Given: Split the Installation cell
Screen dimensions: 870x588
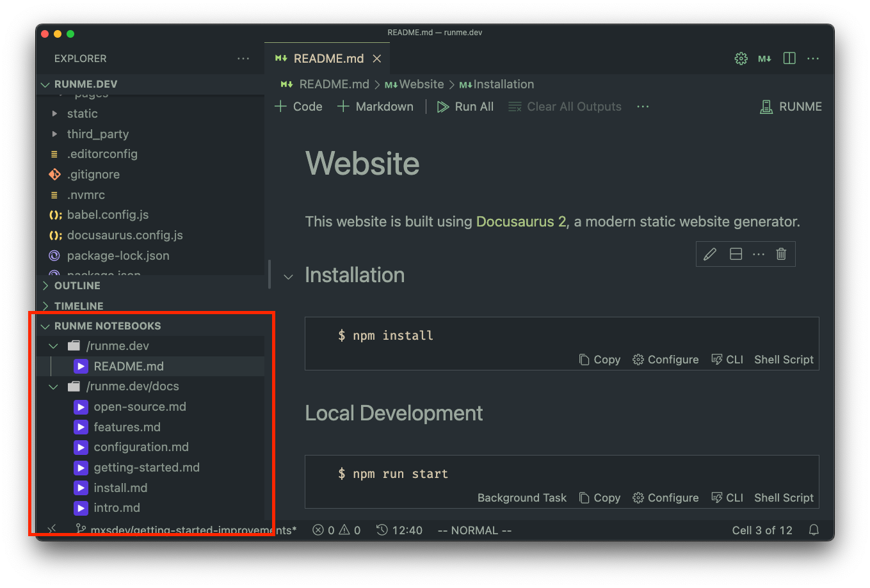Looking at the screenshot, I should point(736,254).
